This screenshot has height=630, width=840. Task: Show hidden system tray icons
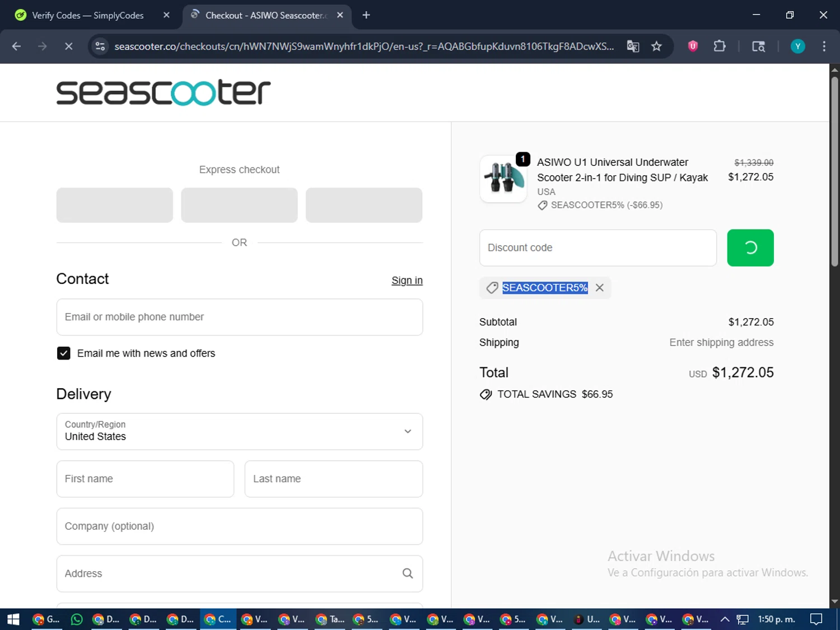point(725,619)
